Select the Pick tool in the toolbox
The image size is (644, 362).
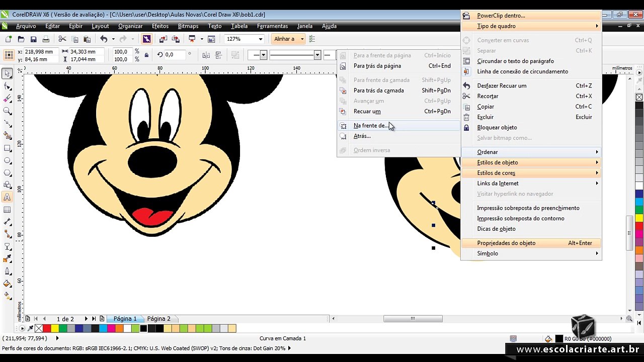tap(7, 74)
